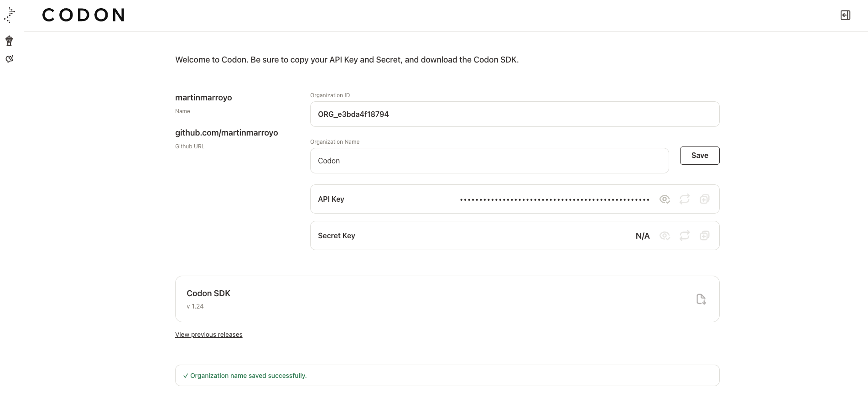
Task: Click the Codon SDK card title
Action: tap(208, 293)
